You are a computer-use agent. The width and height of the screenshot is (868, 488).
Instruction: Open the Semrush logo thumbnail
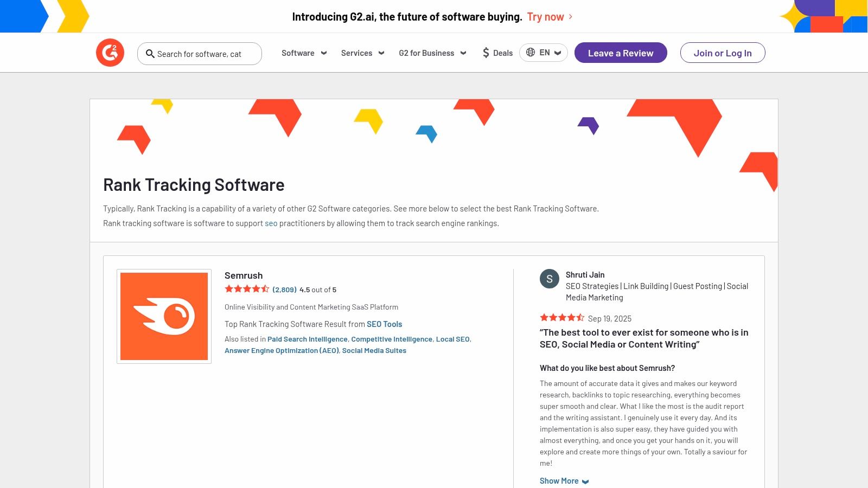click(164, 316)
